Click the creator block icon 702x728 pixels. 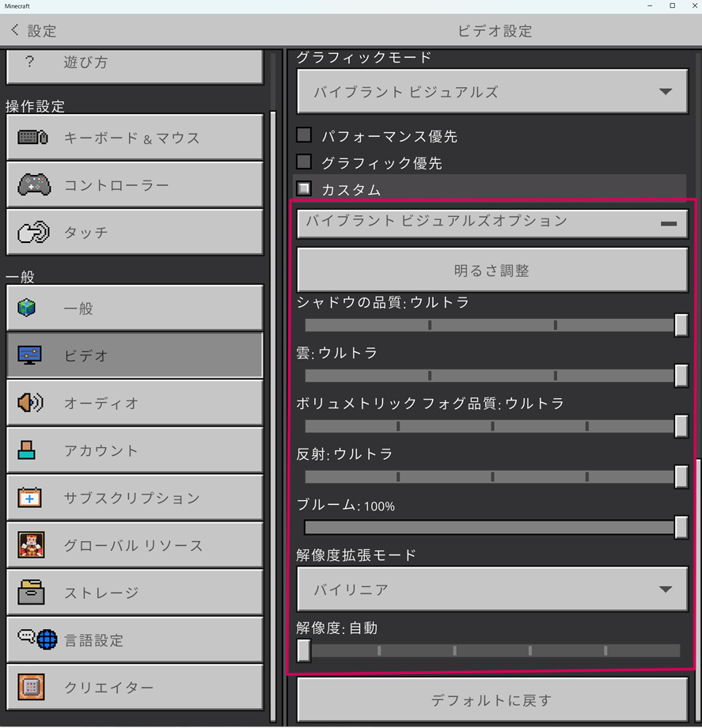tap(31, 687)
